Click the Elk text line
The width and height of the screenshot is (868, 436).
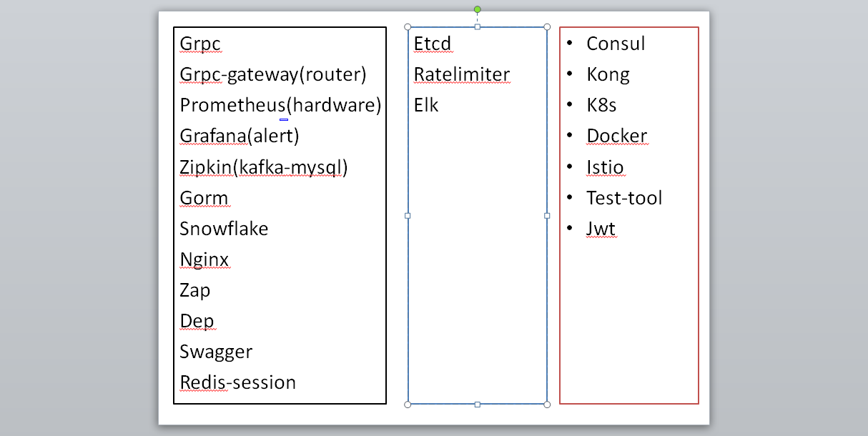point(426,105)
